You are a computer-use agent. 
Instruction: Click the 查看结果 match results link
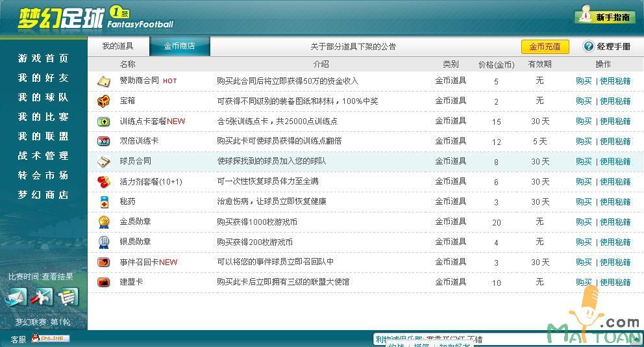(57, 277)
